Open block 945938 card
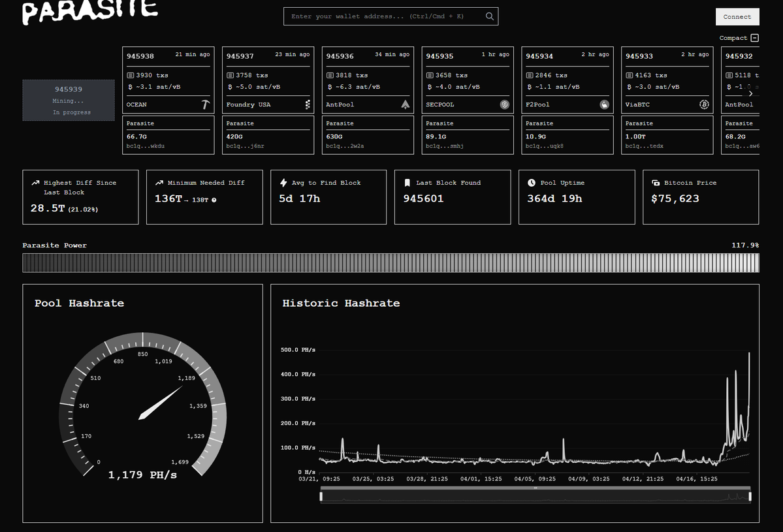The image size is (783, 532). tap(168, 80)
